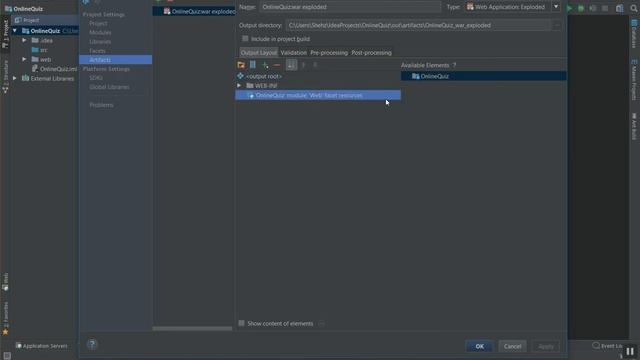Move the selected element down
Screen dimensions: 640x360
(x=315, y=65)
